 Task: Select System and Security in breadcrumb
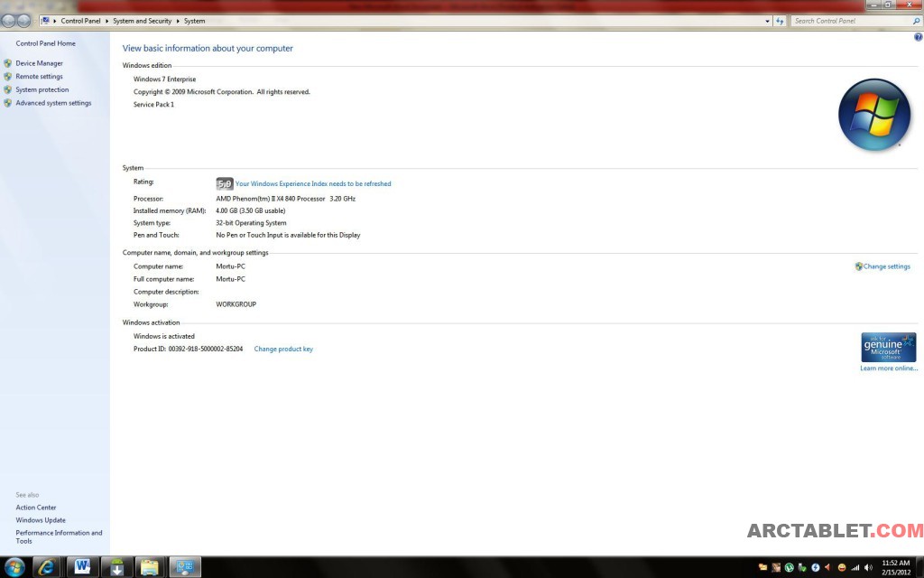[x=142, y=21]
